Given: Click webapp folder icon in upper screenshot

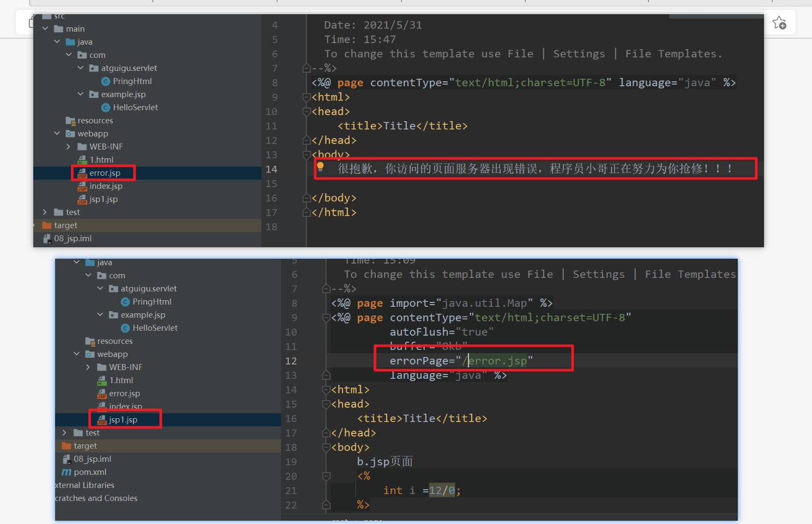Looking at the screenshot, I should (70, 134).
